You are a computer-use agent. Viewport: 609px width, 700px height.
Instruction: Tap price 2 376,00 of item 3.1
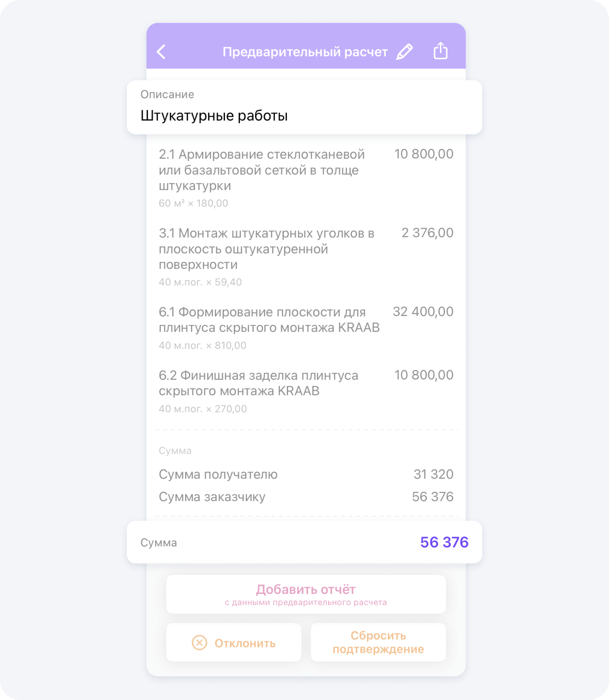coord(427,233)
